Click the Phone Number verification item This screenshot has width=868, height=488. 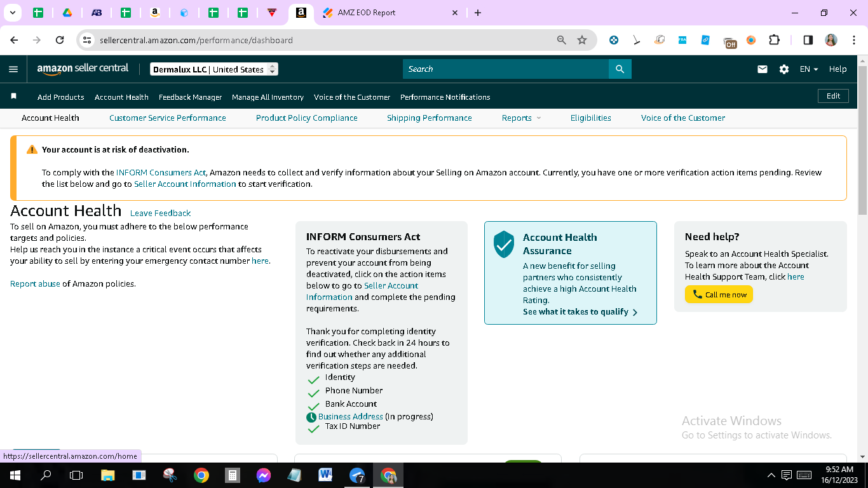[354, 391]
